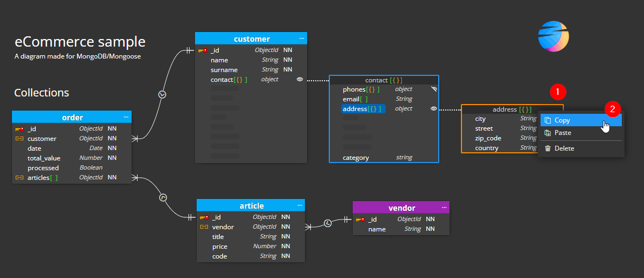
Task: Click the foreign key icon beside article vendor
Action: click(x=204, y=227)
